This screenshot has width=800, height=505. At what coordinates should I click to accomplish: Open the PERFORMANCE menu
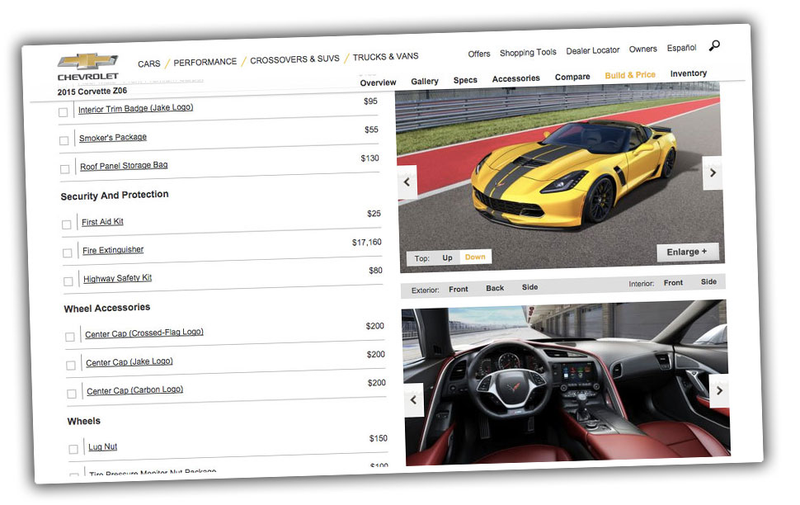205,62
